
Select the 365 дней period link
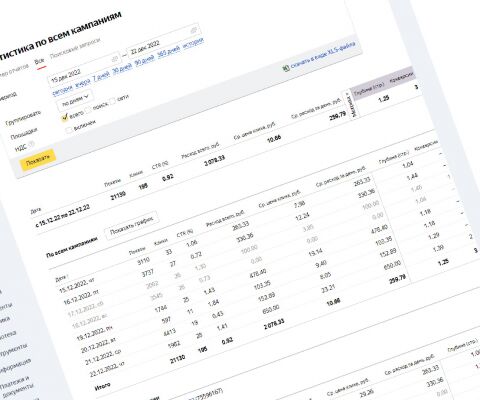tap(168, 52)
